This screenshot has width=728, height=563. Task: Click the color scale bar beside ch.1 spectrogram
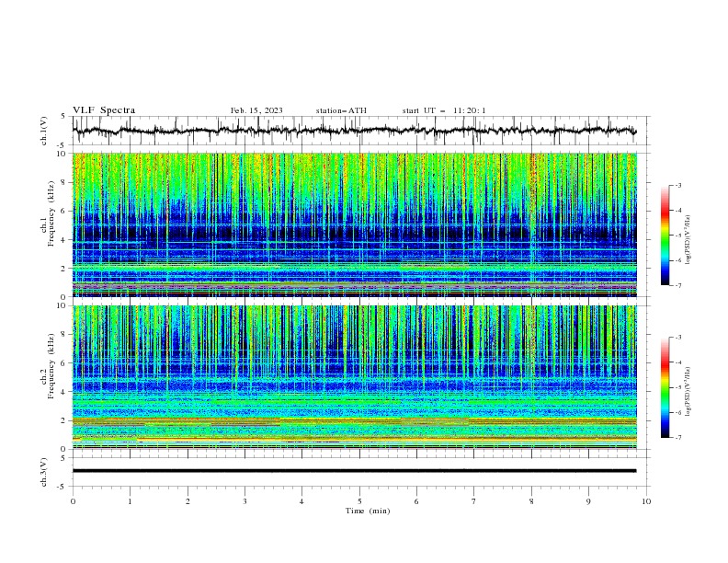pyautogui.click(x=665, y=236)
